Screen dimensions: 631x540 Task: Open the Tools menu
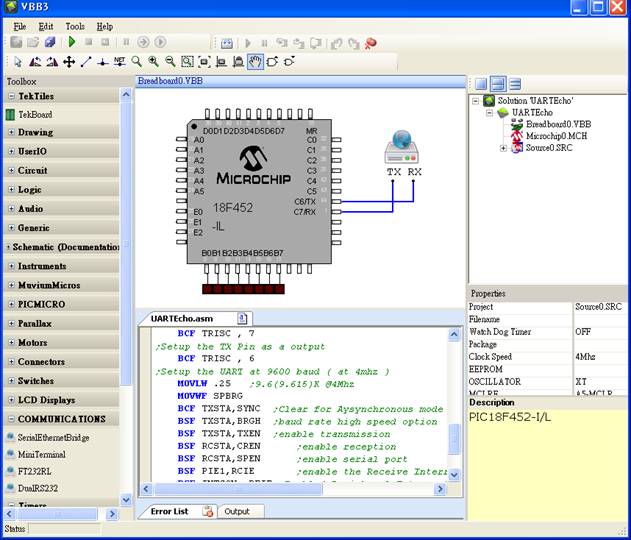click(x=75, y=27)
